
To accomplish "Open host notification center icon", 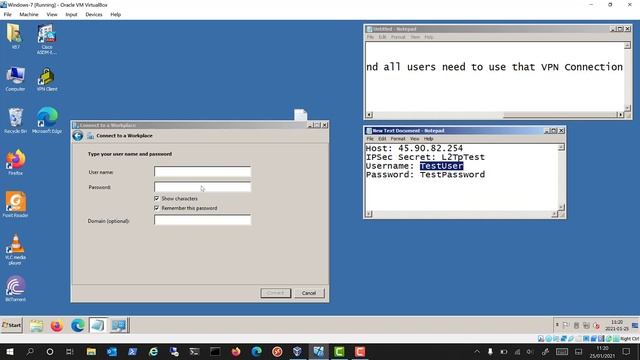I will coord(626,351).
